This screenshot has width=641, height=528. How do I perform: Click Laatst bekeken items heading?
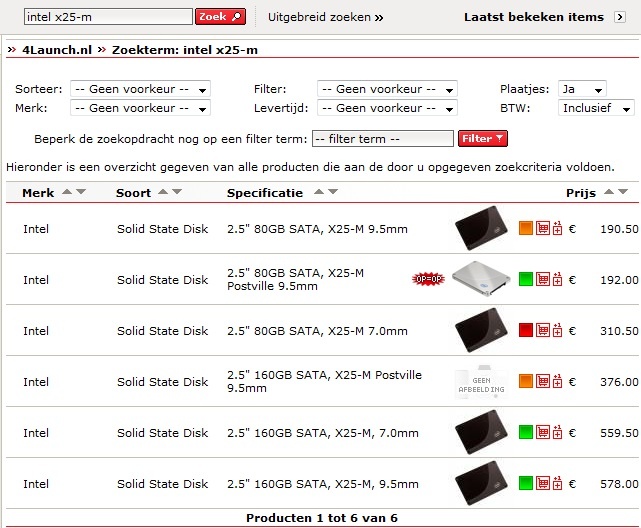click(533, 17)
